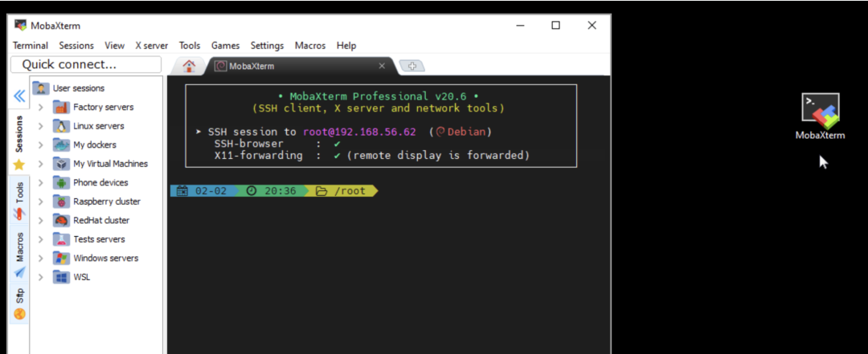Click the Windows servers flag icon
Screen dimensions: 868x354
click(61, 258)
